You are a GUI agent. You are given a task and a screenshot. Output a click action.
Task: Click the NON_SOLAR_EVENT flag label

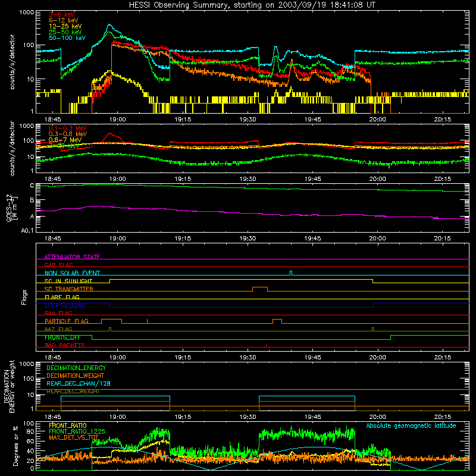pyautogui.click(x=72, y=273)
